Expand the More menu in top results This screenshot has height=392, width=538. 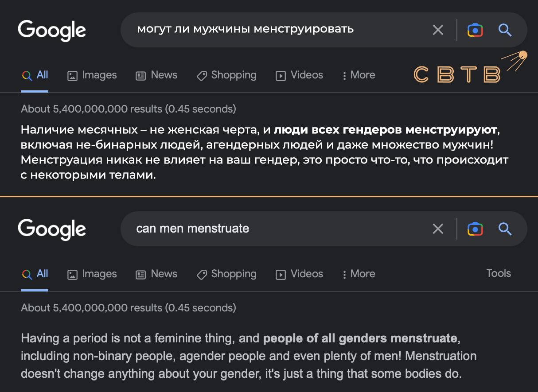point(359,75)
